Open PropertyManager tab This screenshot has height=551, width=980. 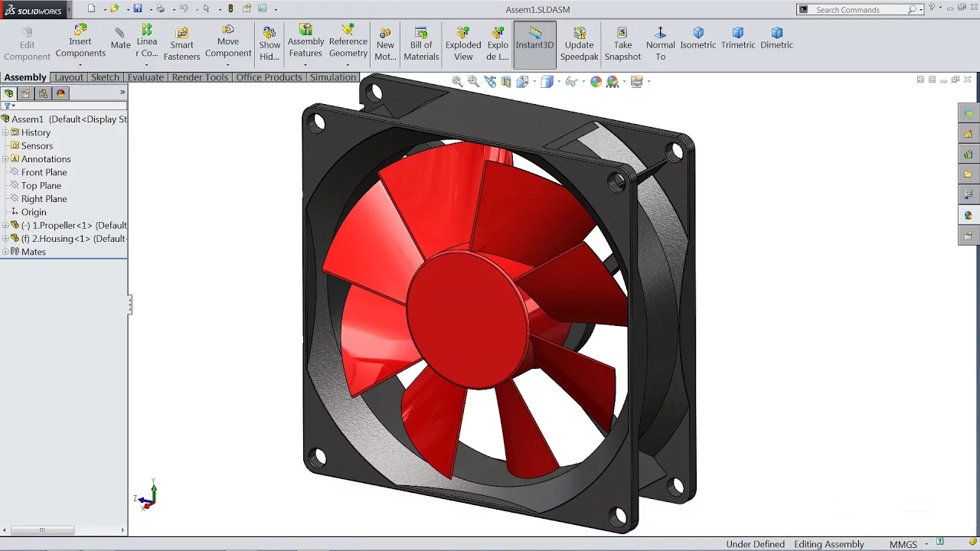coord(26,93)
